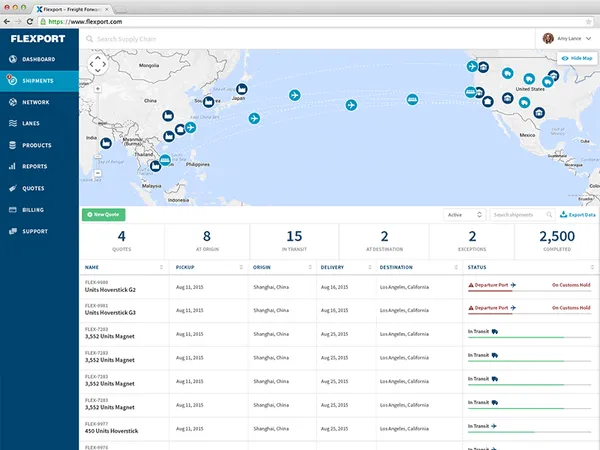
Task: Click the map zoom-in plus button
Action: pos(98,89)
